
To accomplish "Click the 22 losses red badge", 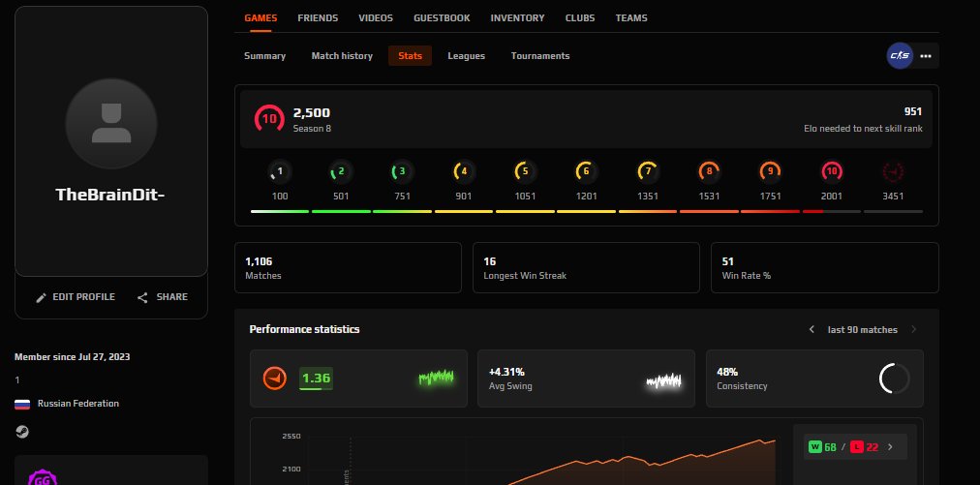I will tap(865, 447).
